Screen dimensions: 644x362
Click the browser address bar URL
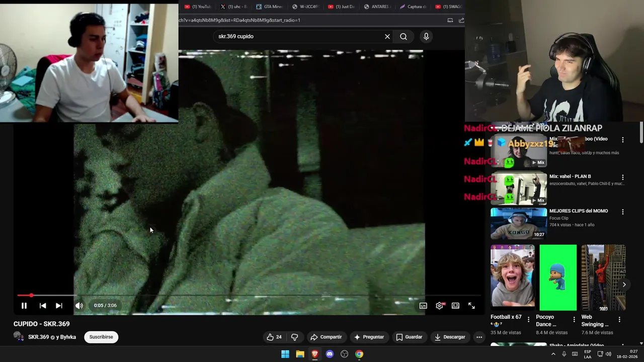(x=239, y=20)
